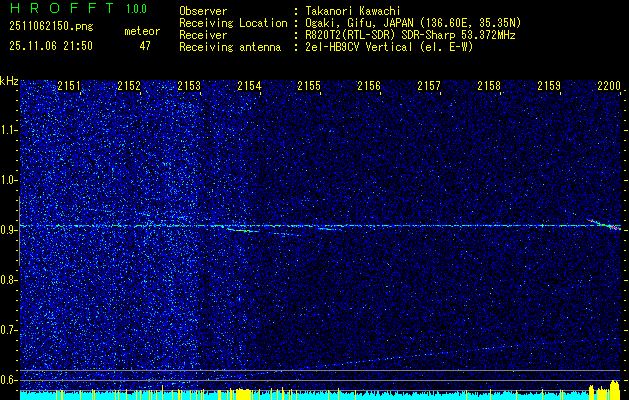Click the 0.8 kHz frequency label
The height and width of the screenshot is (400, 629).
tap(8, 280)
